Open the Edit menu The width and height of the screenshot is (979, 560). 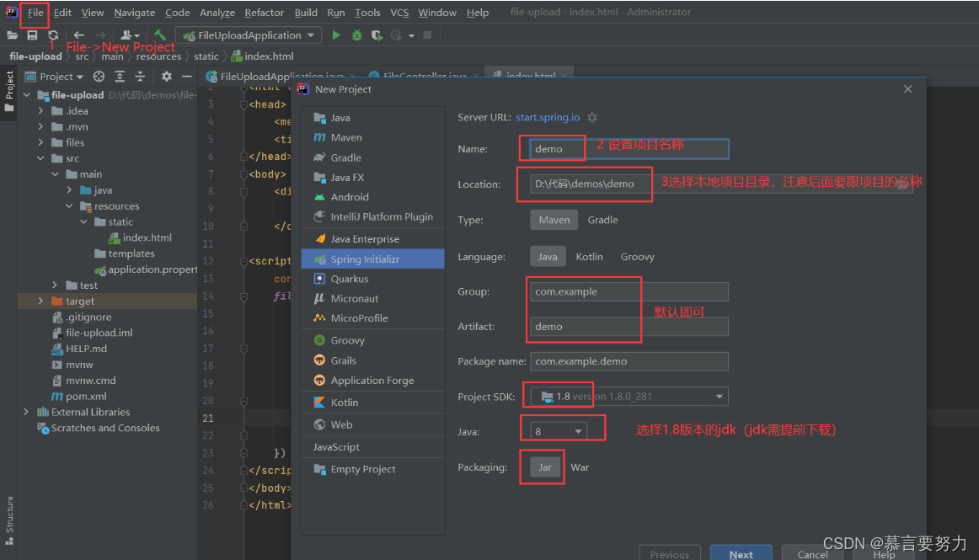62,13
